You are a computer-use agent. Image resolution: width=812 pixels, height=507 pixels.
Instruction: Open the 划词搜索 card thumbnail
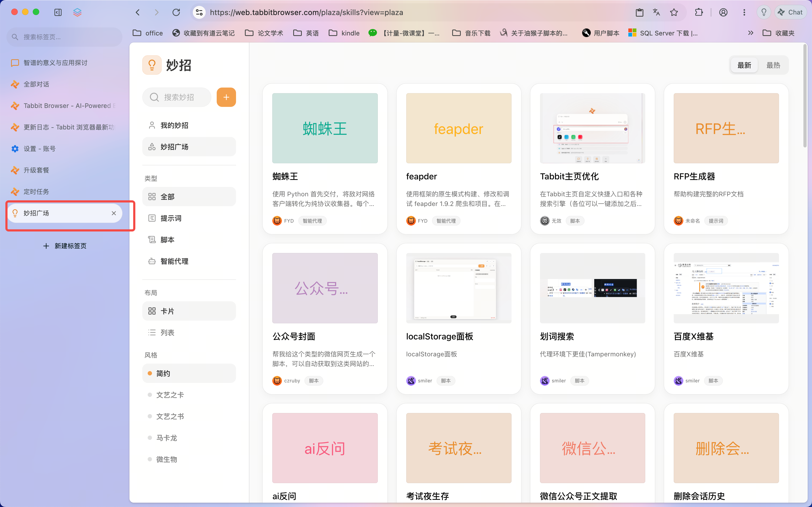click(592, 288)
